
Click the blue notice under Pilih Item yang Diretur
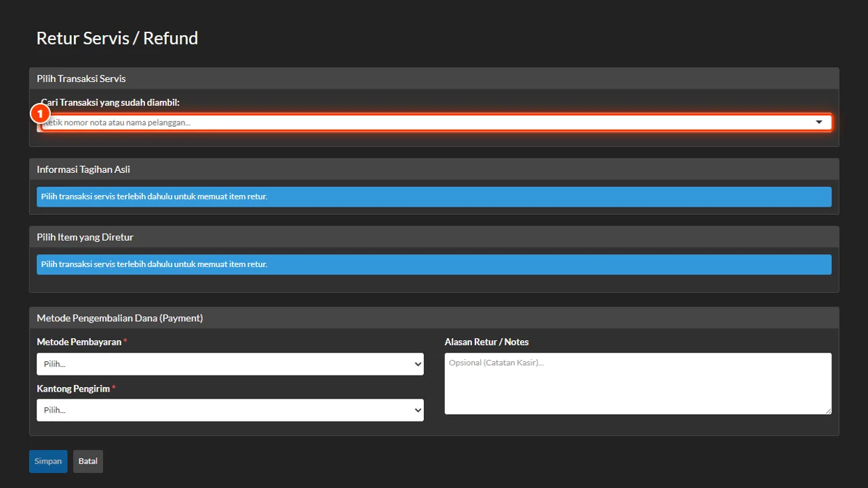tap(434, 264)
